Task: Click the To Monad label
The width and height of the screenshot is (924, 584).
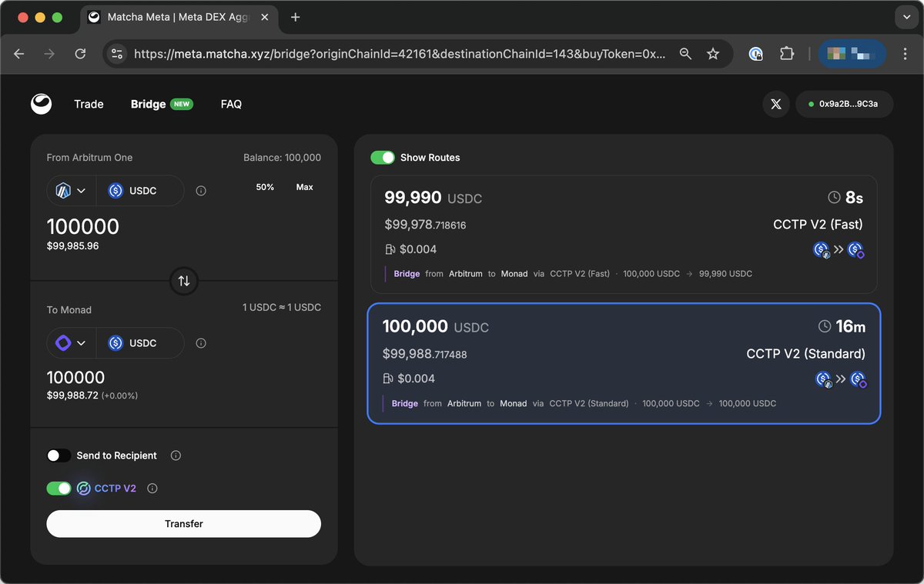Action: click(69, 309)
